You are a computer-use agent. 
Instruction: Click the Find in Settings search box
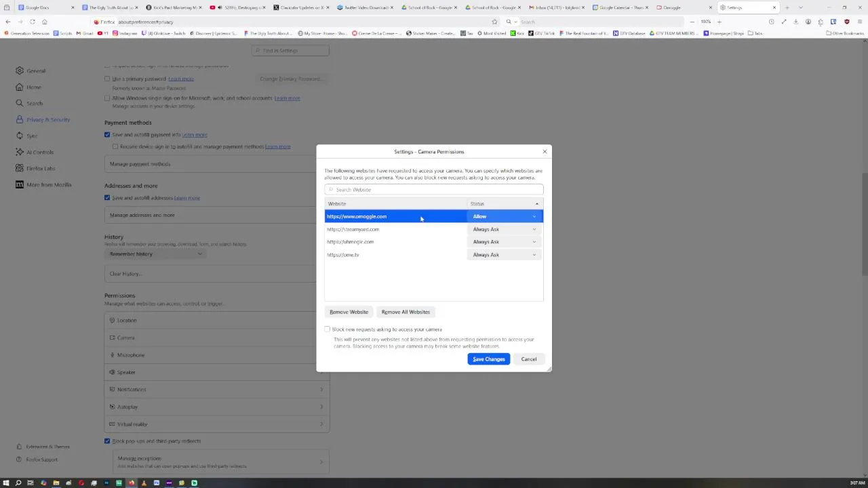(x=290, y=50)
